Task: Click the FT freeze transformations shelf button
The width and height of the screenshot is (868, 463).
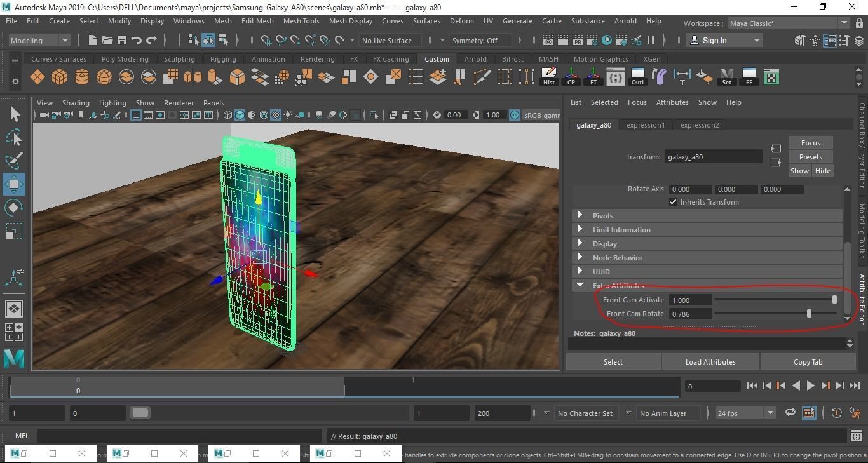Action: pos(593,77)
